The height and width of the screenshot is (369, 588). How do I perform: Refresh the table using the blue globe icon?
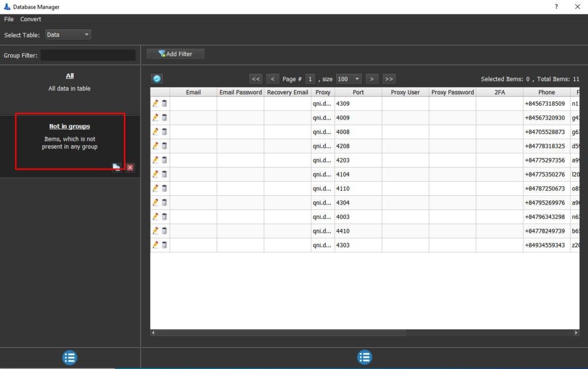click(156, 79)
